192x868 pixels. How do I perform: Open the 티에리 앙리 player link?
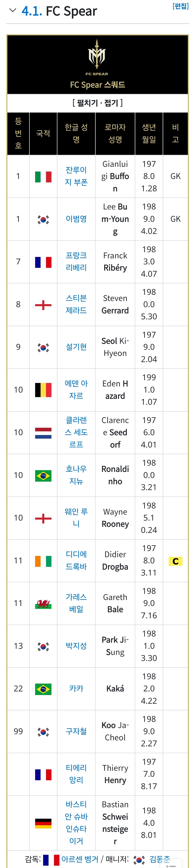pyautogui.click(x=76, y=774)
